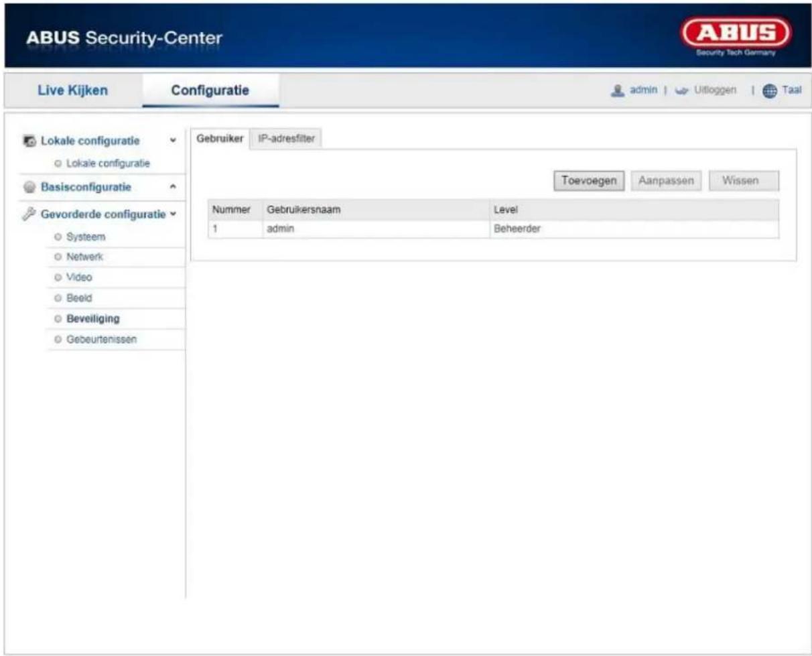The image size is (812, 656).
Task: Collapse the Gevorderde configuratie section arrow
Action: [173, 214]
